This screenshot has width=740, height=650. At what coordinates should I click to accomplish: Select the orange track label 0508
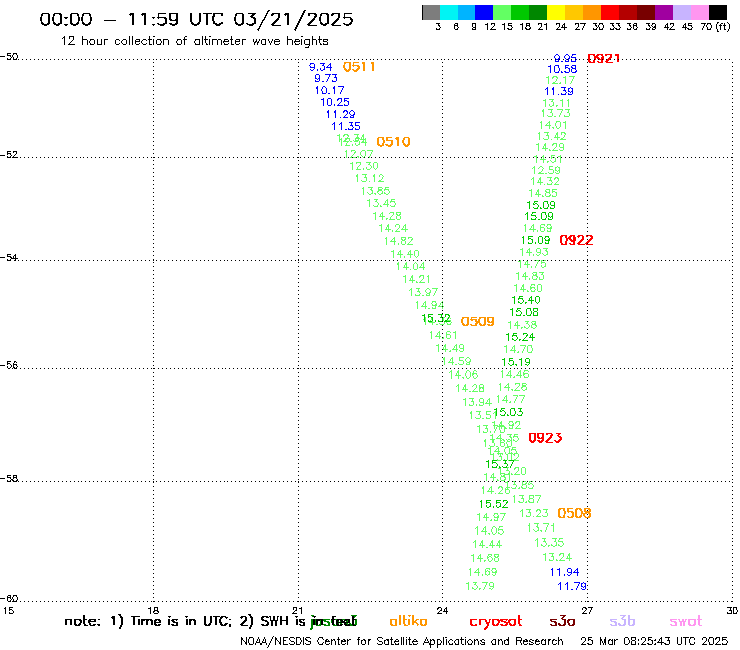coord(574,513)
